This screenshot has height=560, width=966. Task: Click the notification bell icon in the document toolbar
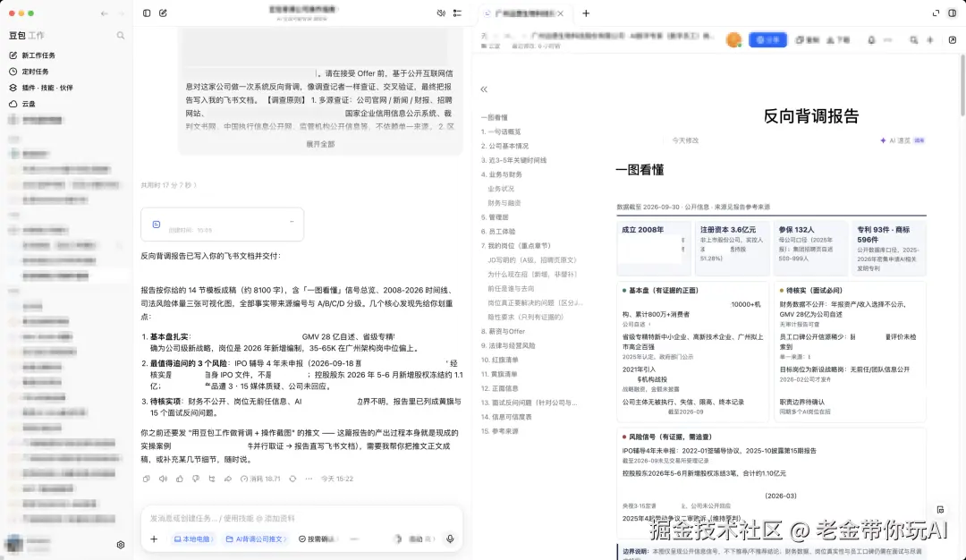(871, 40)
